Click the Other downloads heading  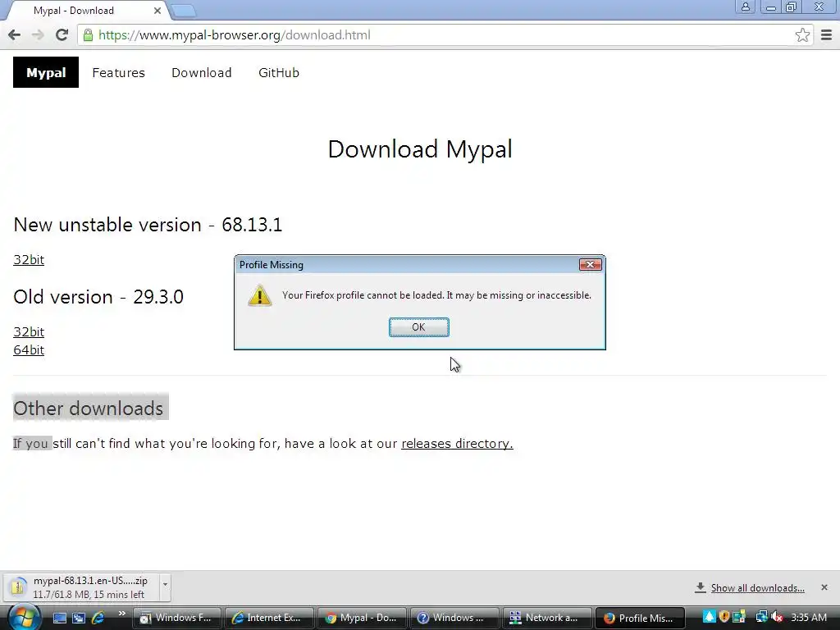click(89, 409)
